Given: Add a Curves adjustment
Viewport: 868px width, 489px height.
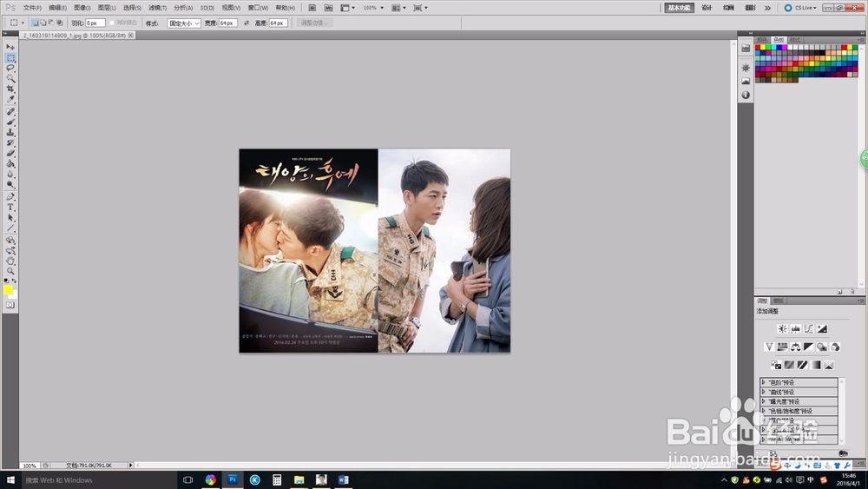Looking at the screenshot, I should [x=809, y=329].
